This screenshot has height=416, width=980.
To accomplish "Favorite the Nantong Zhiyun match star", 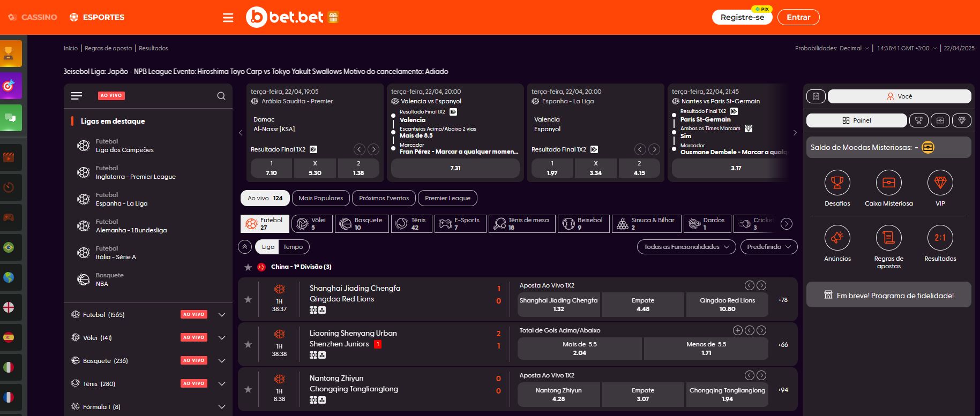I will (x=248, y=389).
